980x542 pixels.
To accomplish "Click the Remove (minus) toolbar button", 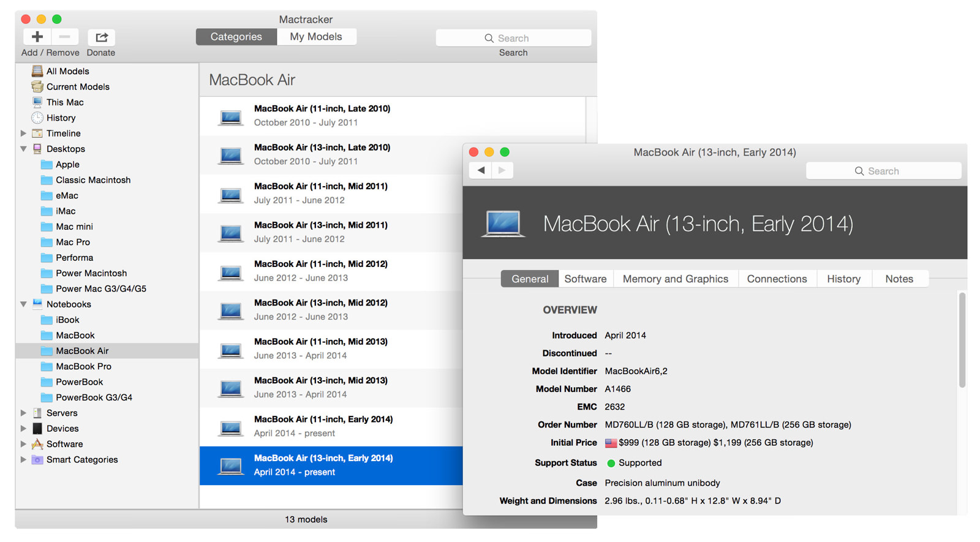I will click(64, 37).
